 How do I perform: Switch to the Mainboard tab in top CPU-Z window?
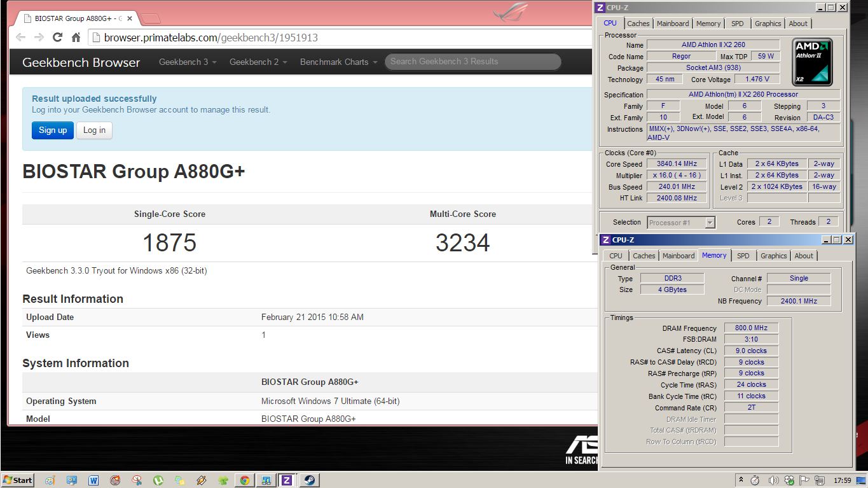[x=673, y=24]
